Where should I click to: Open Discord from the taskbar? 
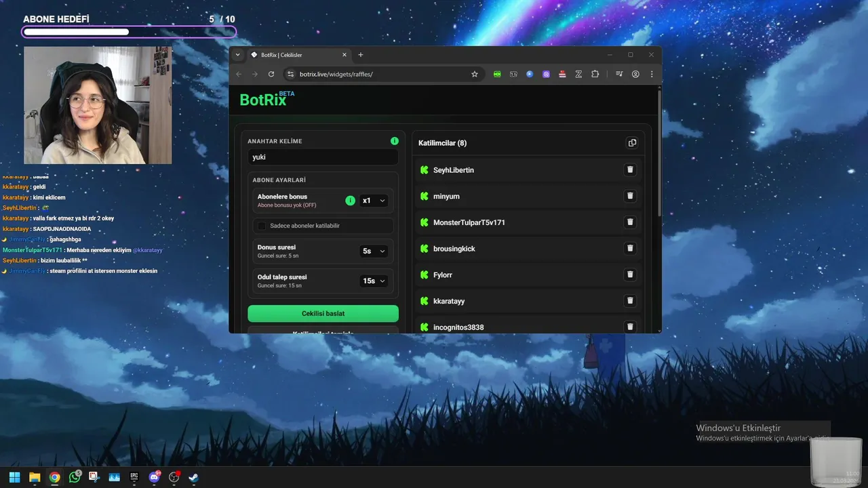coord(154,477)
